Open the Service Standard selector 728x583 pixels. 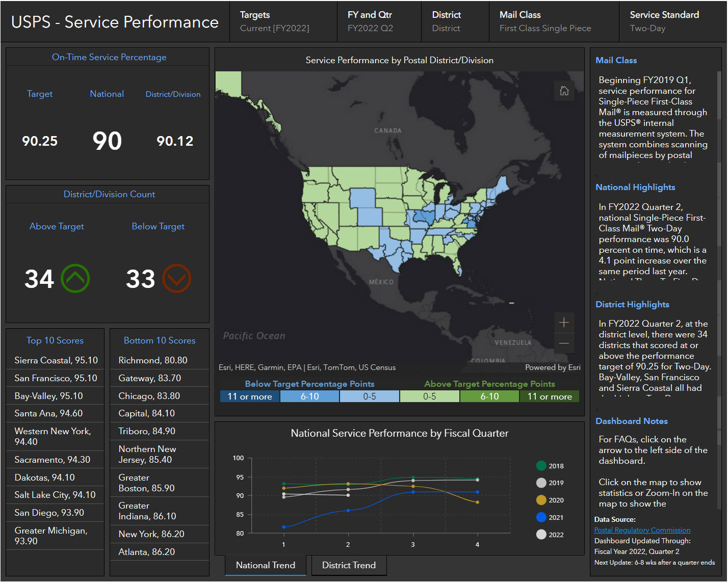673,21
